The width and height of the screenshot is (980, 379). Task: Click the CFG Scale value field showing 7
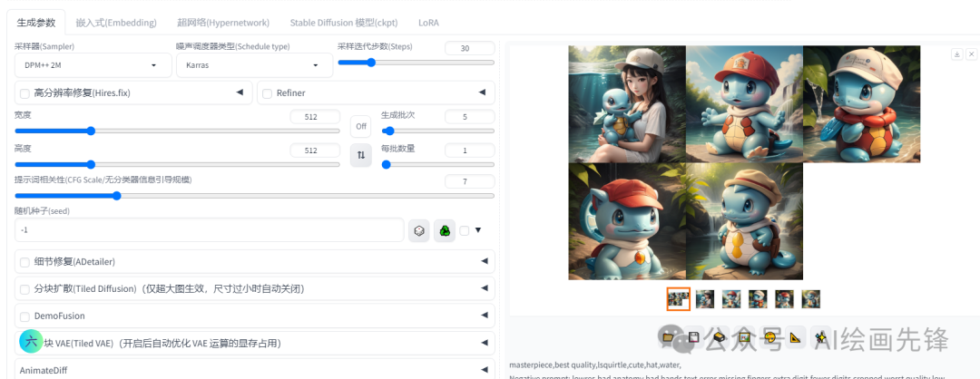[x=469, y=181]
